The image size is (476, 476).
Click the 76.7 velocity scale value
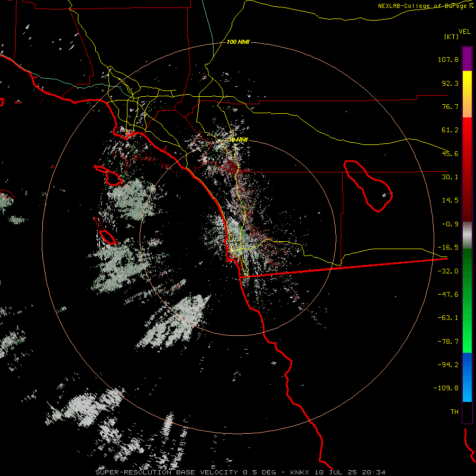pyautogui.click(x=450, y=106)
